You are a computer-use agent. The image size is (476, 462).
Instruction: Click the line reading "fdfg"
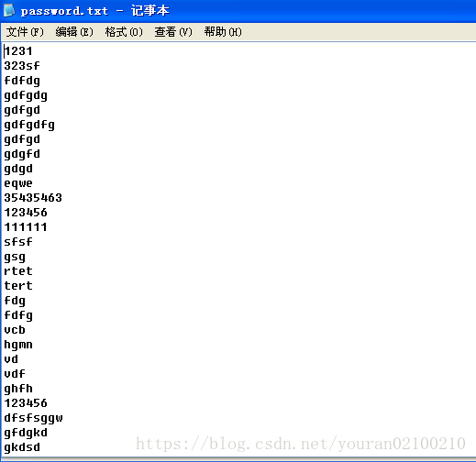click(18, 315)
